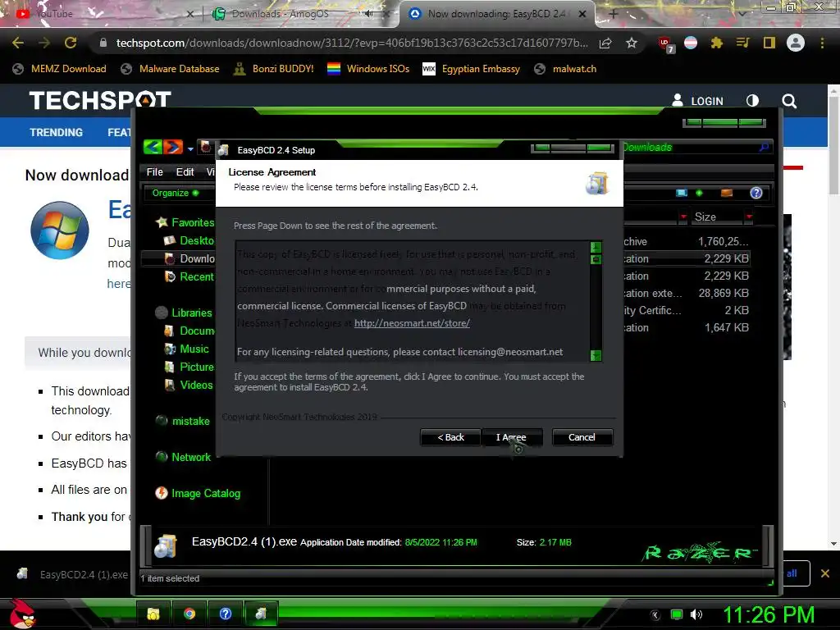Screen dimensions: 840x630
Task: Open Egyptian Embassy bookmark
Action: coord(472,69)
